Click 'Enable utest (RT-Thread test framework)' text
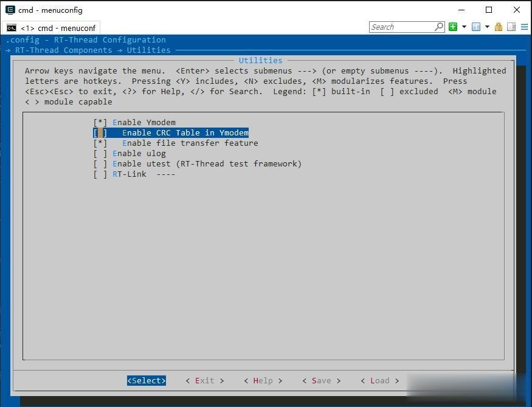The image size is (532, 407). [x=207, y=163]
